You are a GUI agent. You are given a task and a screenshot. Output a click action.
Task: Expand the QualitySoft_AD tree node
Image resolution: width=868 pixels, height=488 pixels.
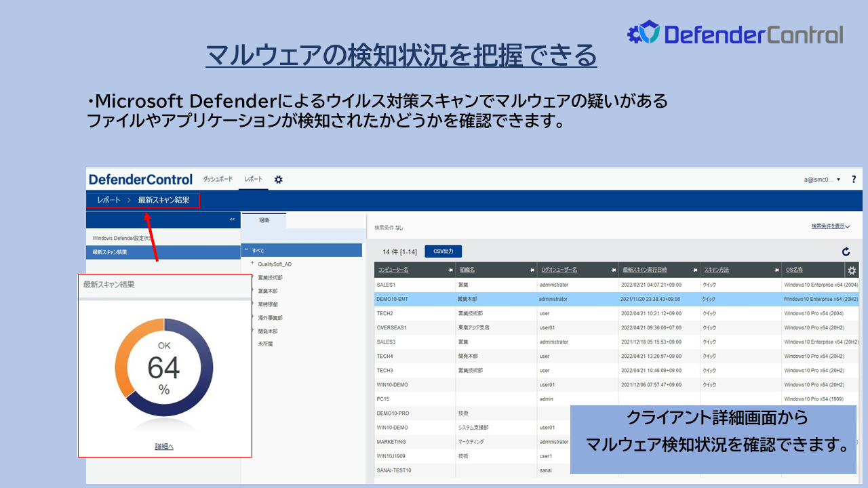(x=252, y=263)
